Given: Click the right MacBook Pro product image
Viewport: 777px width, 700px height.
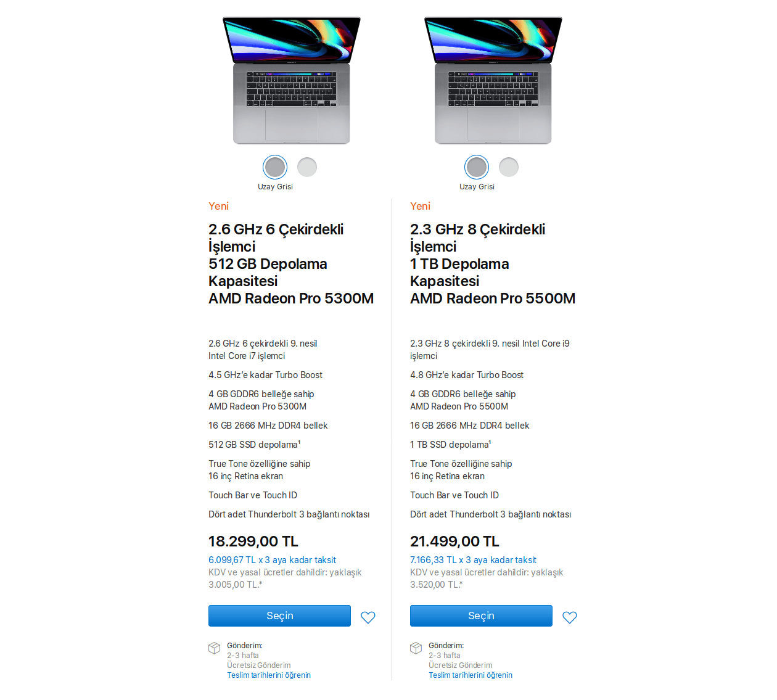Looking at the screenshot, I should click(x=493, y=80).
